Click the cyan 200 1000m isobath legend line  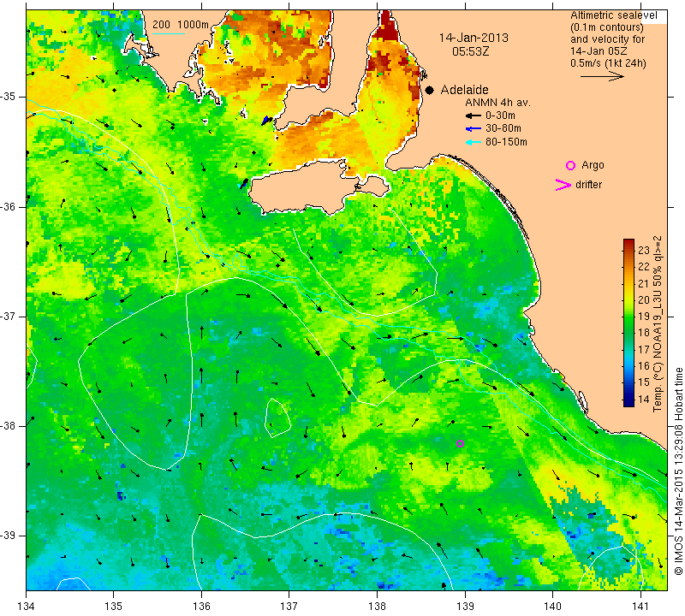[x=169, y=33]
